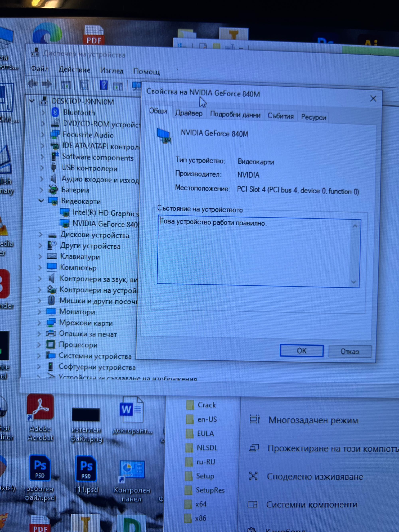Screen dimensions: 399x532
Task: Open the Събития tab
Action: click(280, 116)
